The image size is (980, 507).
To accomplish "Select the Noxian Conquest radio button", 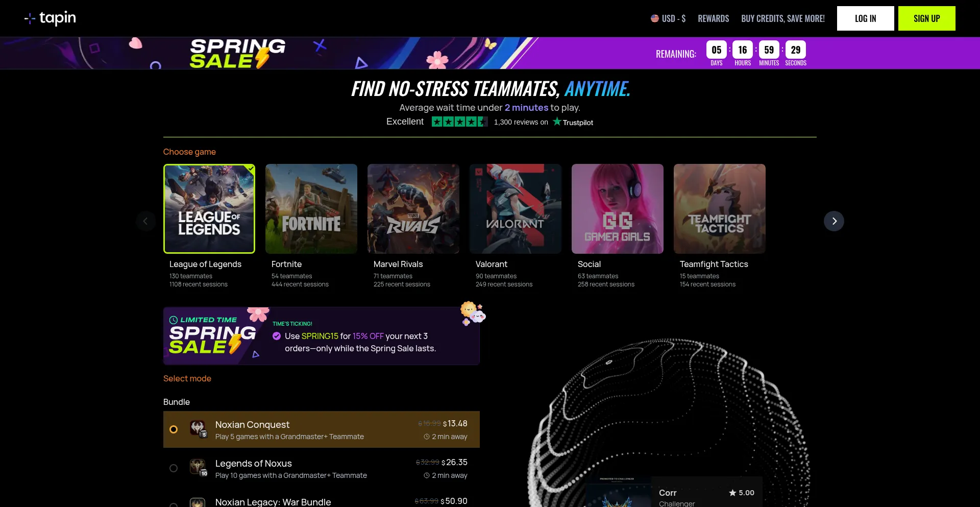I will 174,429.
